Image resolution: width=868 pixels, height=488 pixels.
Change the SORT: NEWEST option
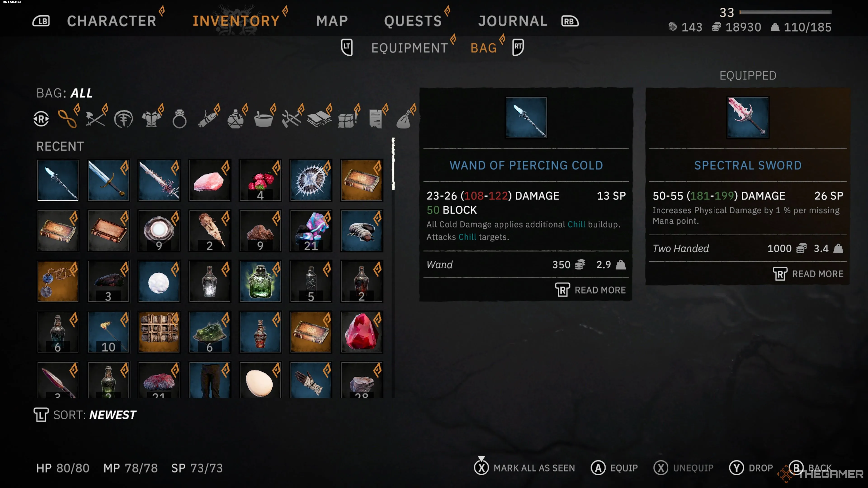click(x=85, y=415)
